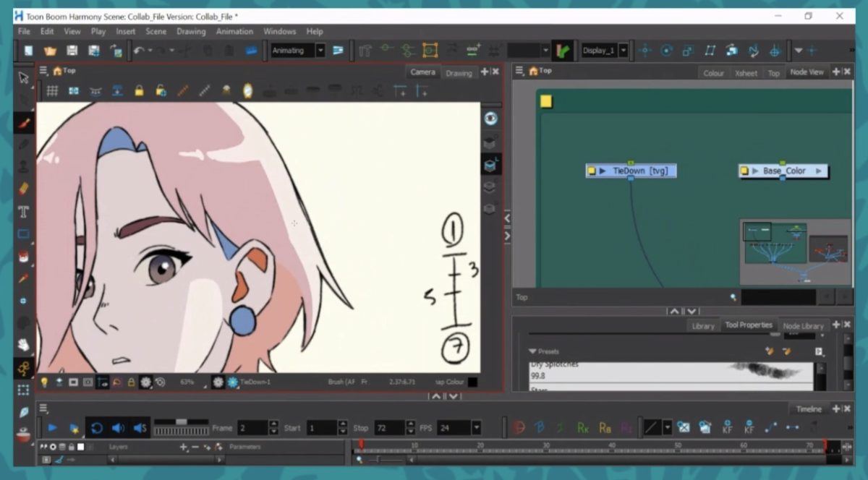Open the Animating workspace dropdown

(x=320, y=51)
